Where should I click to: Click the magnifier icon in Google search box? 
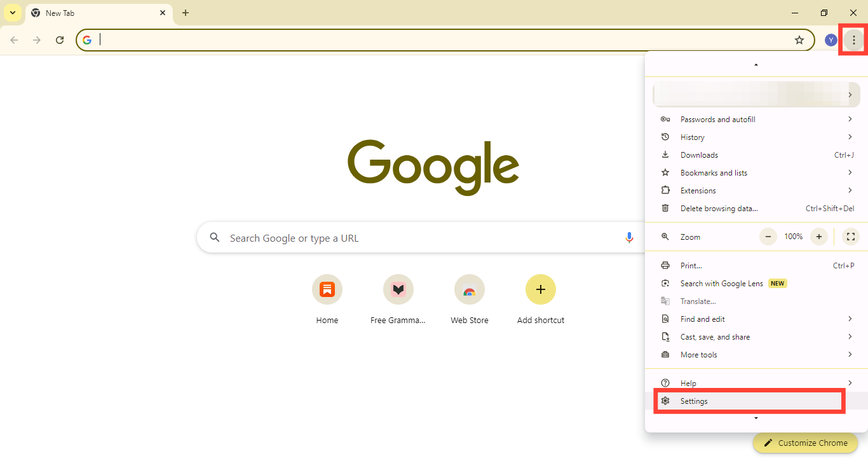click(x=215, y=238)
